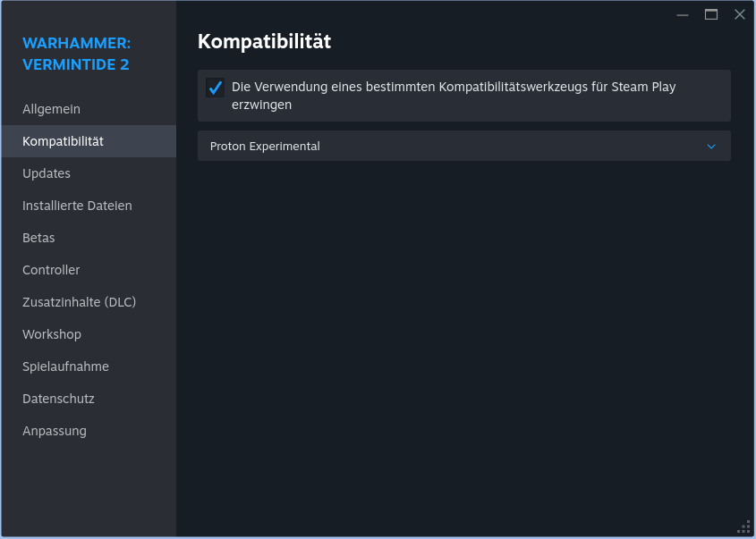Go to the Updates section
Image resolution: width=756 pixels, height=539 pixels.
(x=47, y=173)
